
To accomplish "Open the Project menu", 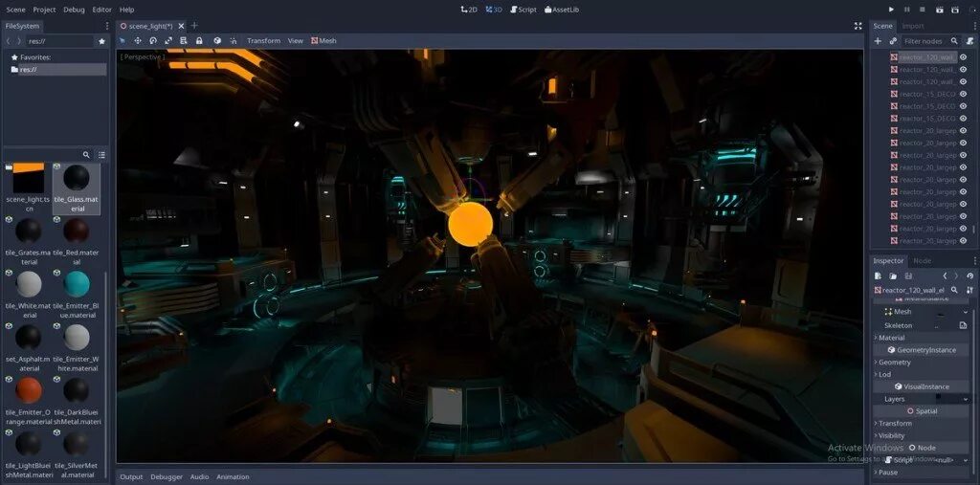I will tap(44, 10).
